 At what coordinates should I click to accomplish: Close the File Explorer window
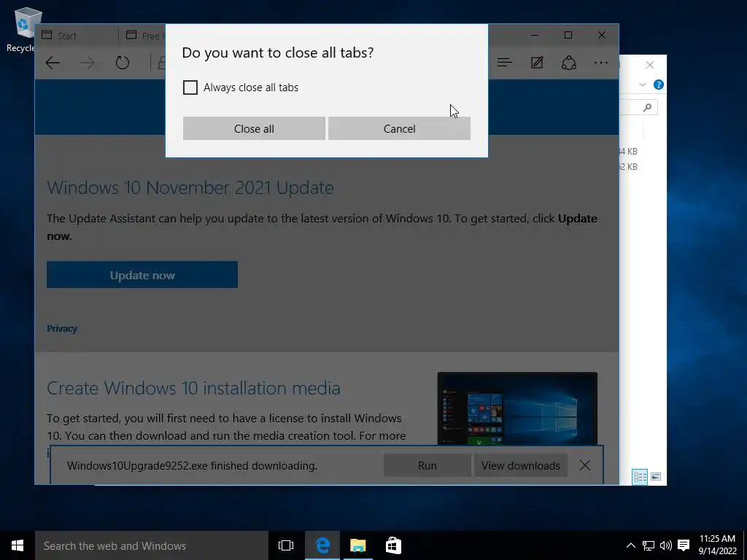click(650, 65)
